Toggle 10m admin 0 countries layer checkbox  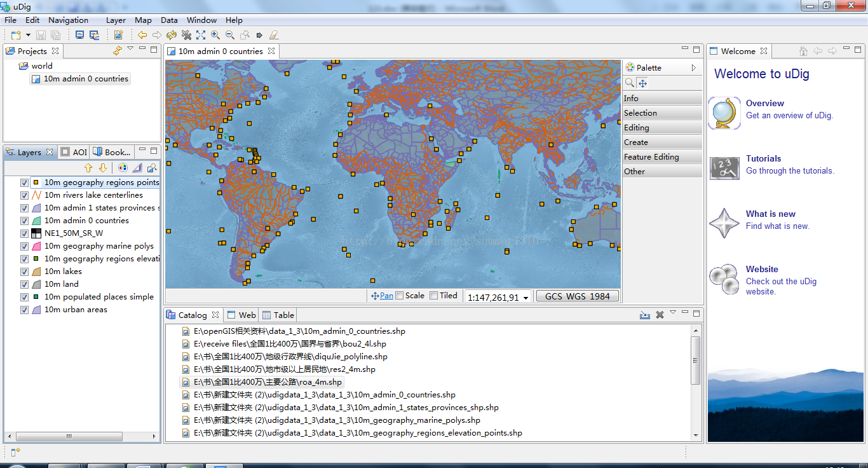pos(24,221)
